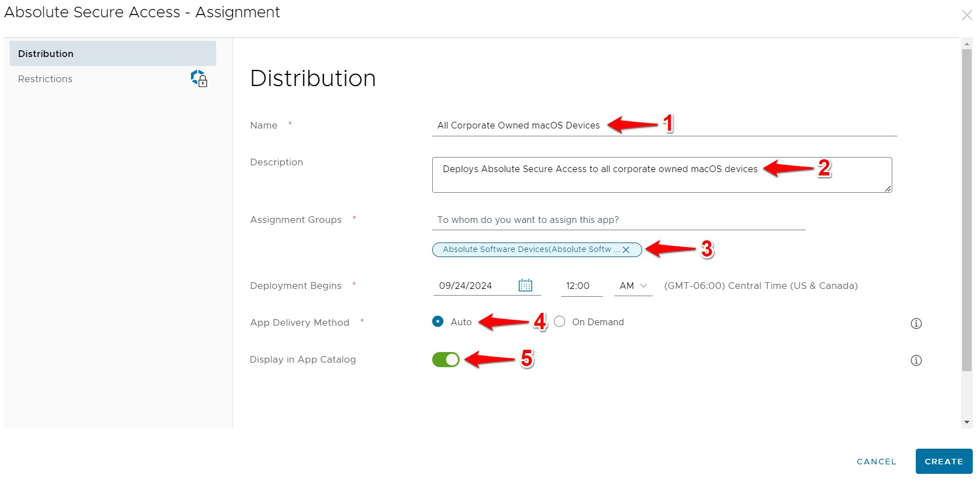Open Assignment Groups search combo box
Screen dimensions: 980x480
pyautogui.click(x=618, y=220)
